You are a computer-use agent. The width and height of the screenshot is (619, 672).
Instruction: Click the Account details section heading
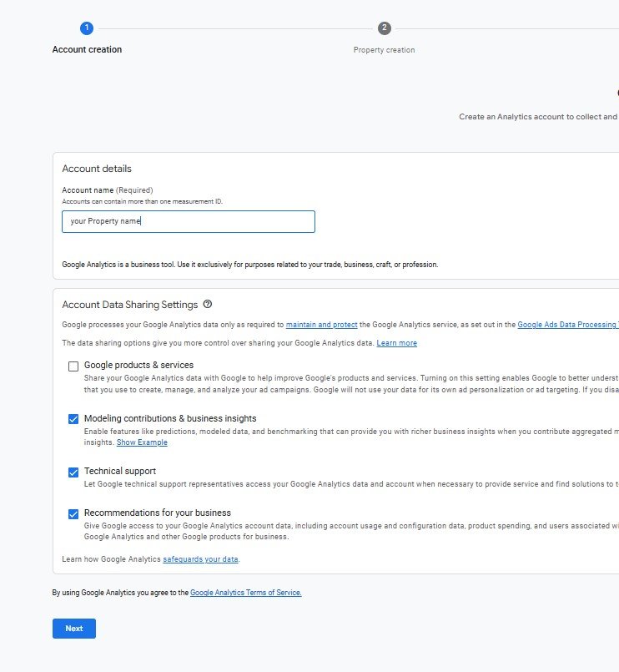point(97,168)
